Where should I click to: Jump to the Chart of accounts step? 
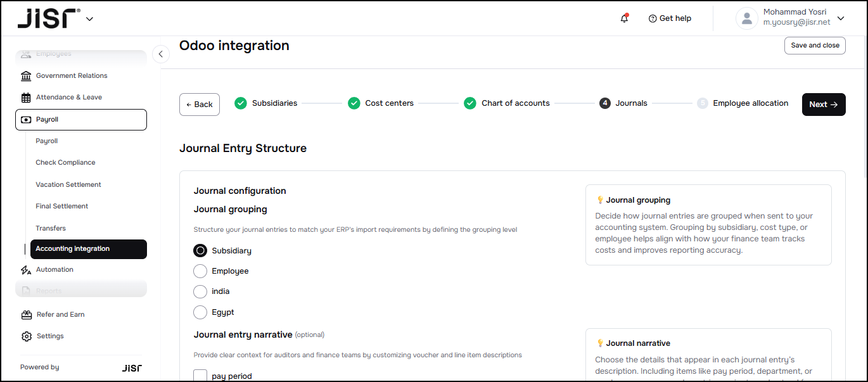tap(515, 103)
